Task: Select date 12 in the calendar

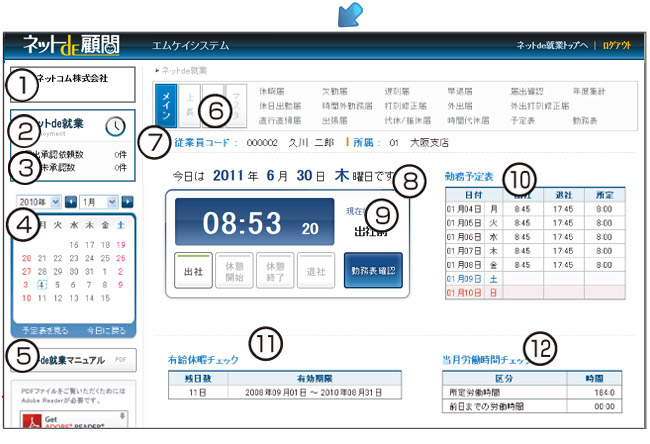Action: [x=58, y=298]
